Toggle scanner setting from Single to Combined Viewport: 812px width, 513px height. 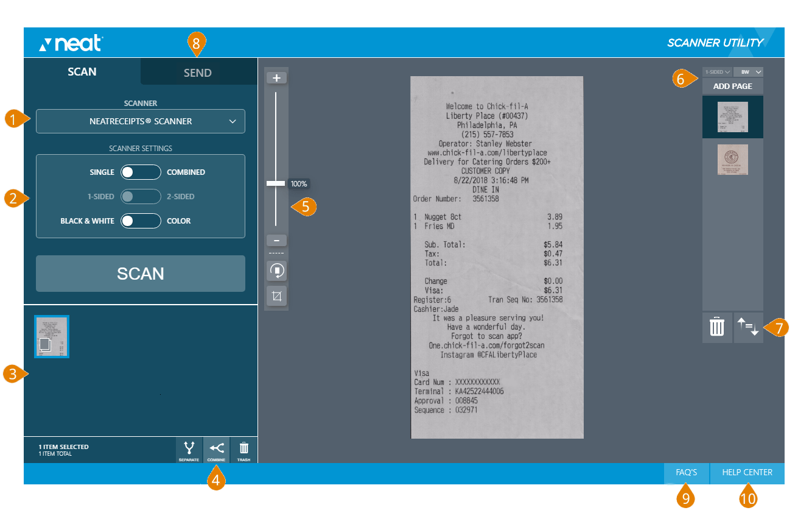tap(141, 172)
